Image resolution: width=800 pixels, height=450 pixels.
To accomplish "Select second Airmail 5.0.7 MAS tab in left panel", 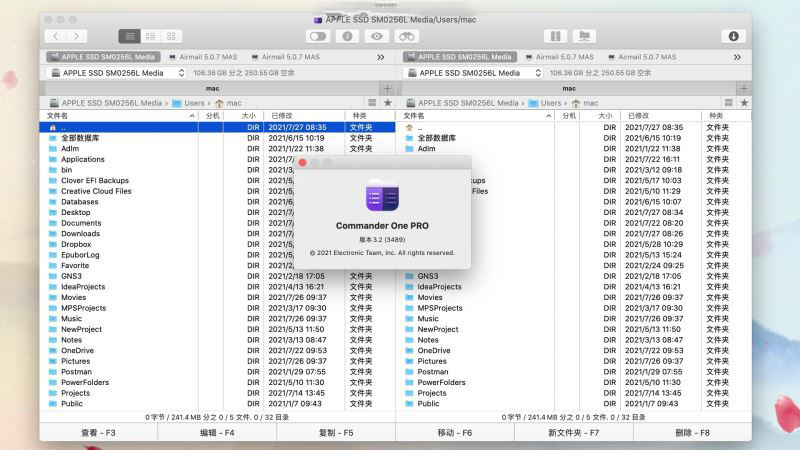I will 286,57.
